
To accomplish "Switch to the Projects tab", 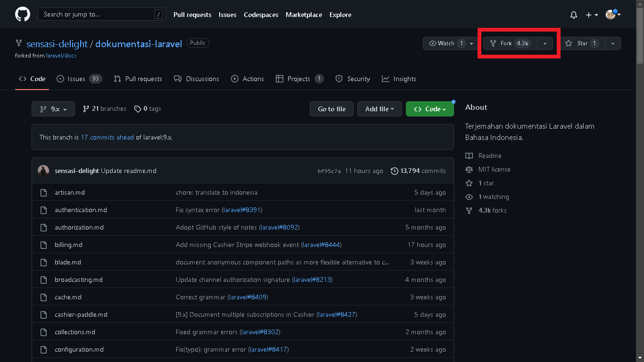I will tap(300, 79).
